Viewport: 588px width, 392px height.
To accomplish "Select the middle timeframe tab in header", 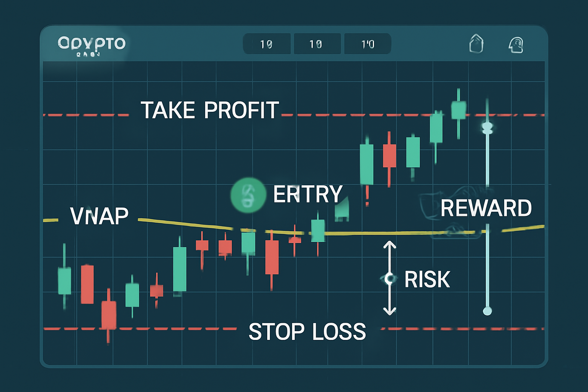I will pyautogui.click(x=316, y=44).
